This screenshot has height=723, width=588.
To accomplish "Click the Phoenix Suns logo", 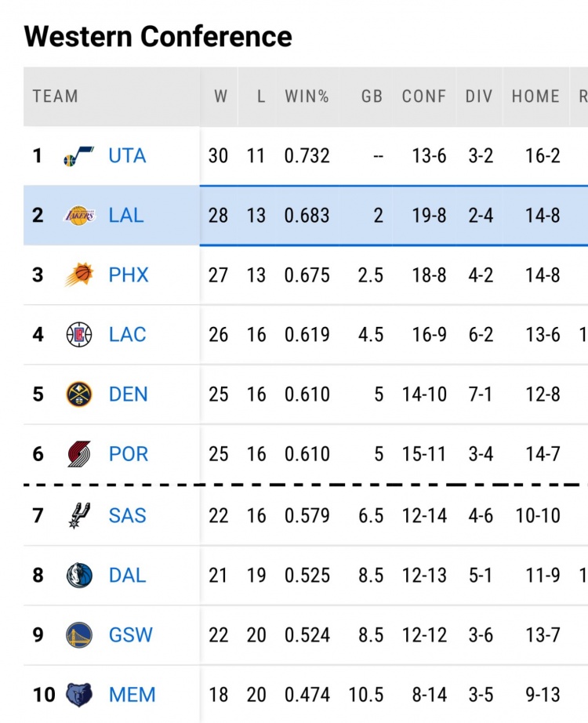I will click(78, 275).
